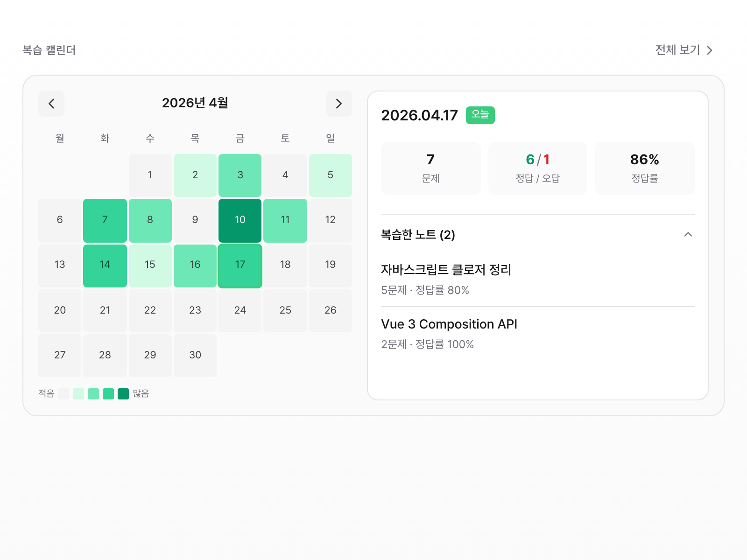Collapse the 복습한 노트 section chevron
Image resolution: width=747 pixels, height=560 pixels.
(688, 234)
